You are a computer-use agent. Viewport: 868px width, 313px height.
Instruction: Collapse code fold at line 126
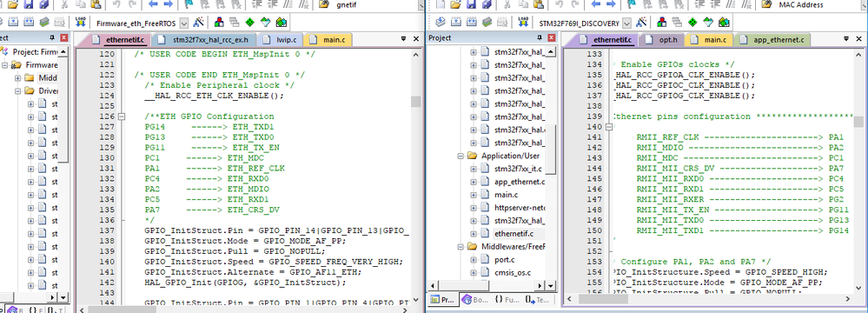(122, 117)
